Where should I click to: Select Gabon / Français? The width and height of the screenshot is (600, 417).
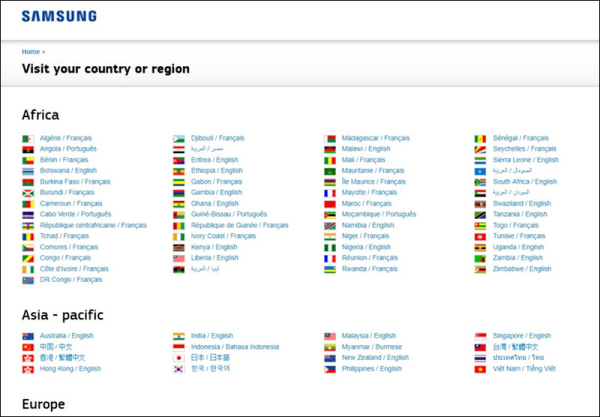coord(217,182)
